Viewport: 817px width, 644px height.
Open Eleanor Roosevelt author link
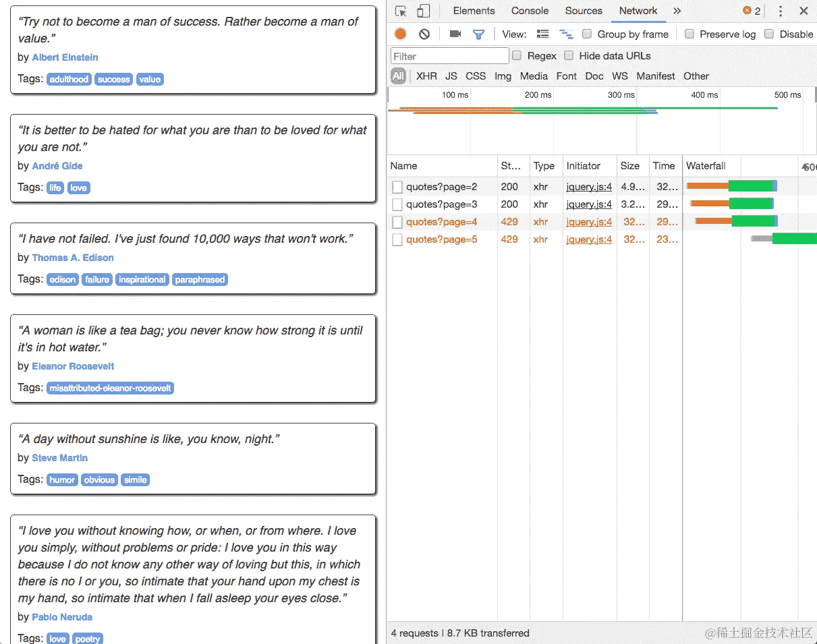coord(73,366)
